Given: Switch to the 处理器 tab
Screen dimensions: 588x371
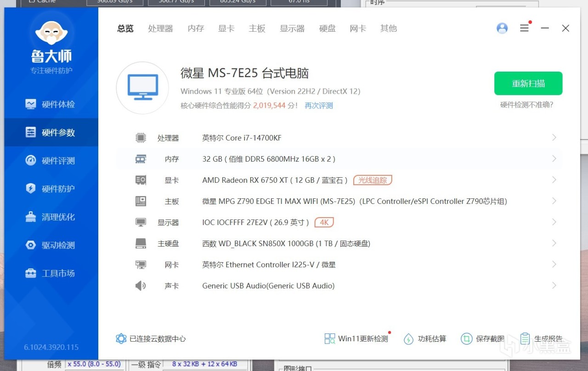Looking at the screenshot, I should tap(161, 28).
